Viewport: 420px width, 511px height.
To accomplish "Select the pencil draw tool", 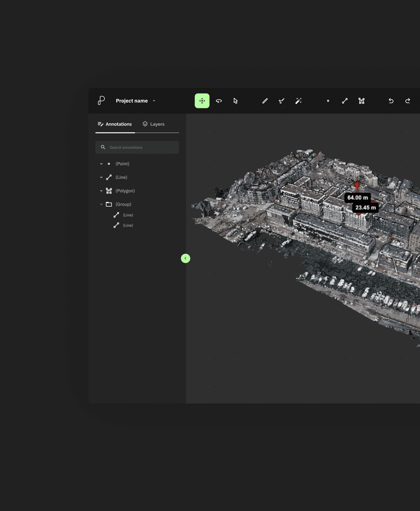I will [265, 101].
